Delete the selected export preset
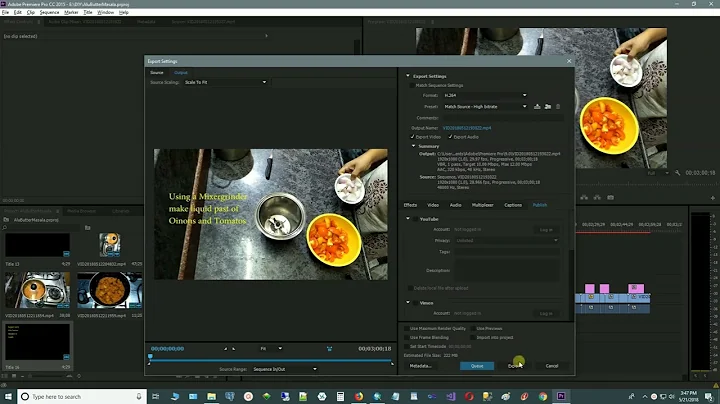This screenshot has height=404, width=720. 558,107
